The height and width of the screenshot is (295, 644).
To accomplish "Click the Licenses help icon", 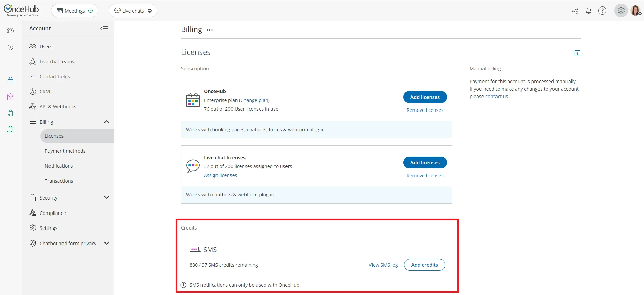I will click(577, 53).
